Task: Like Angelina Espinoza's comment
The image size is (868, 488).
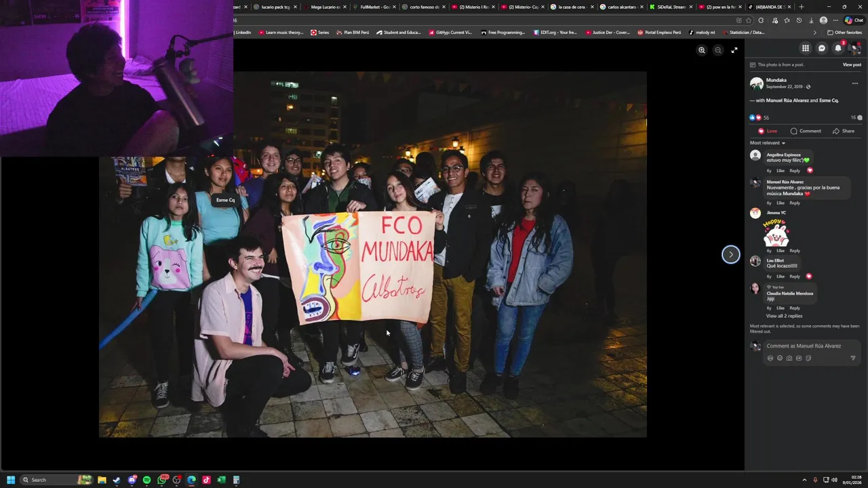Action: point(781,171)
